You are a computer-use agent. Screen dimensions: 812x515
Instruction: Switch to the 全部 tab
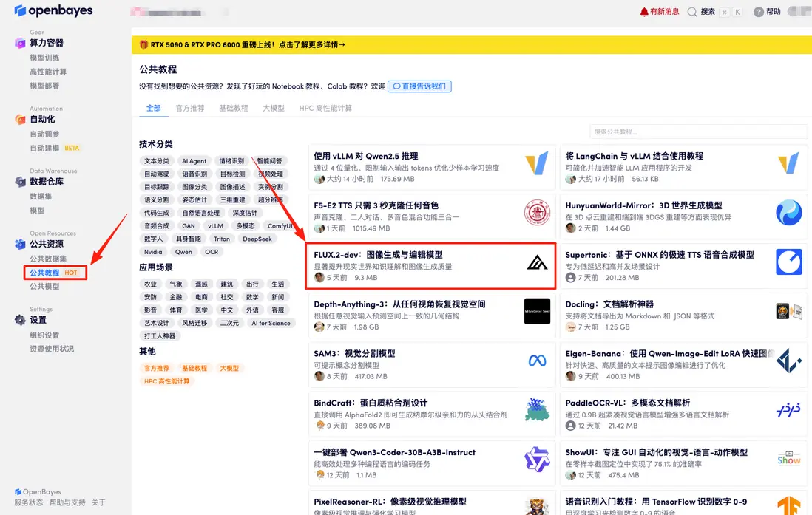click(153, 108)
